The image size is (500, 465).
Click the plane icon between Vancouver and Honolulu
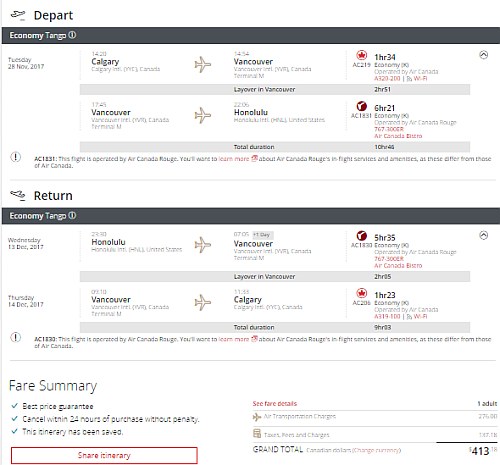pyautogui.click(x=203, y=115)
